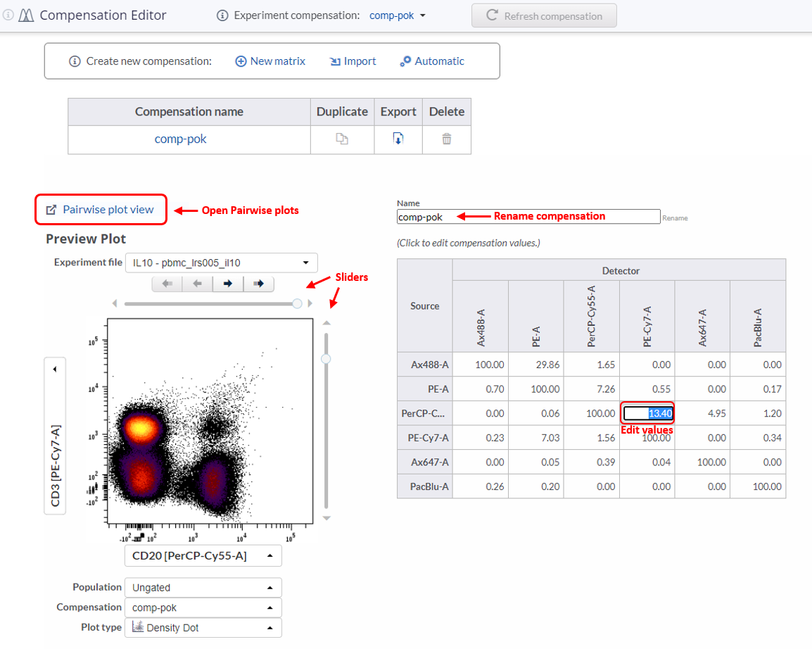Screen dimensions: 812x649
Task: Edit PE-Cy7-A to PerCP-Cy55-A value 1.56
Action: [x=591, y=438]
